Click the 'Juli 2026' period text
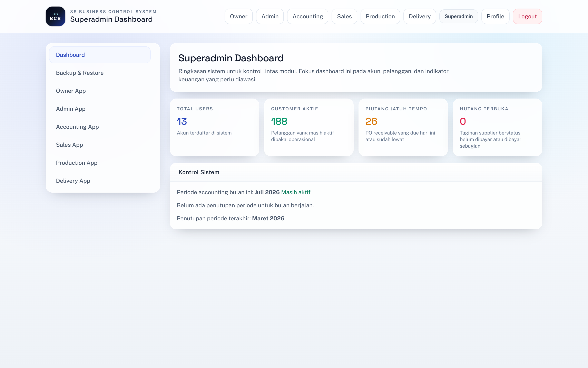Image resolution: width=588 pixels, height=368 pixels. 267,192
